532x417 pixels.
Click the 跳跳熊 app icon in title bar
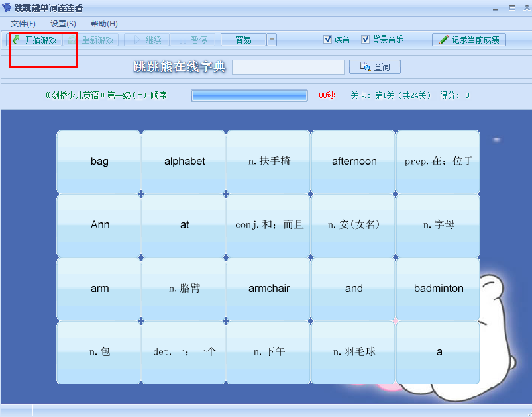coord(7,7)
